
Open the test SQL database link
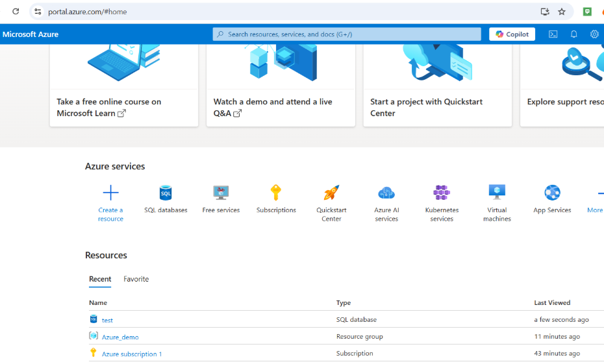pos(107,320)
